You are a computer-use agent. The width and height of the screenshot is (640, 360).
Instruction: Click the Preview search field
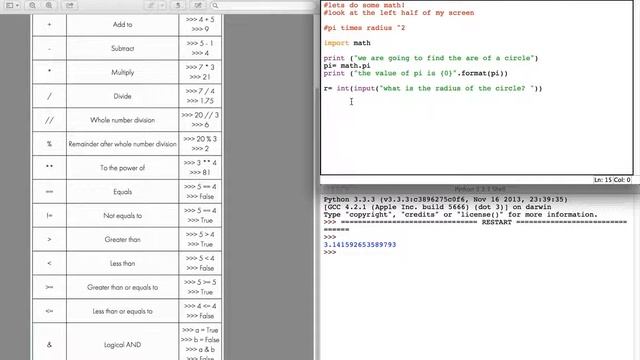pyautogui.click(x=263, y=5)
